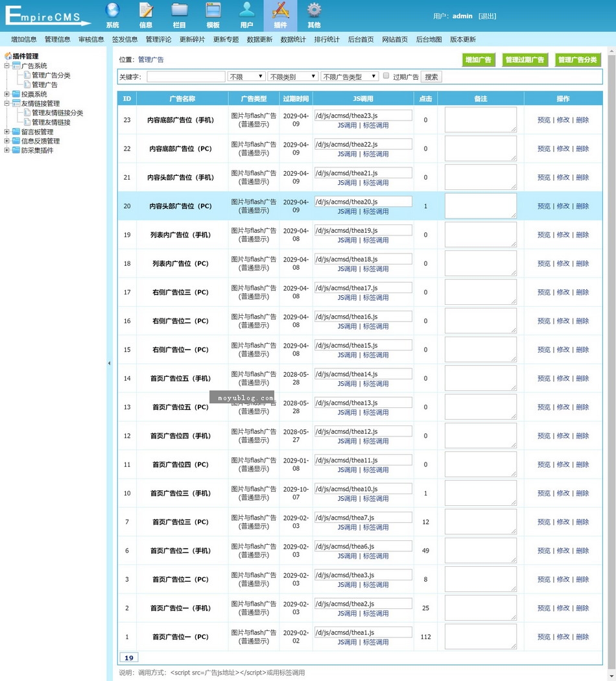Open the 系统 globe icon in top navigation

click(x=112, y=10)
